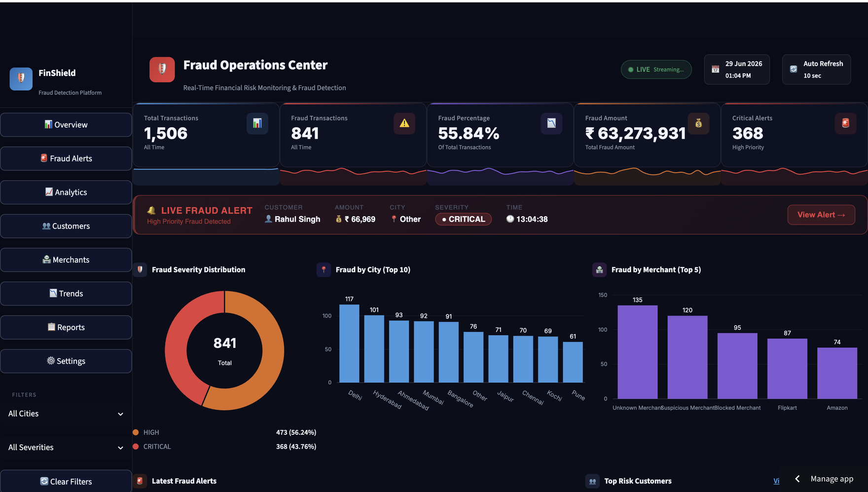Click the Amazon bar showing 74
Viewport: 868px width, 492px height.
tap(837, 373)
